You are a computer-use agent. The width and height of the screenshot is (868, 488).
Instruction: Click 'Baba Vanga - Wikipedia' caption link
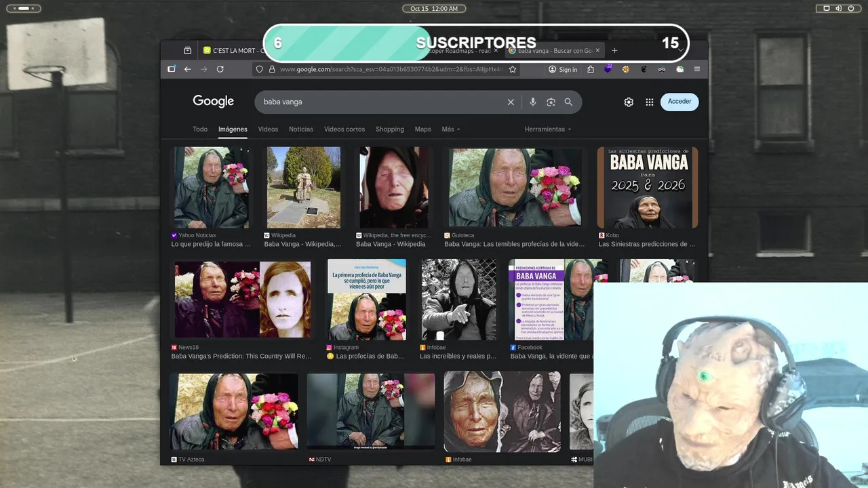click(x=391, y=244)
